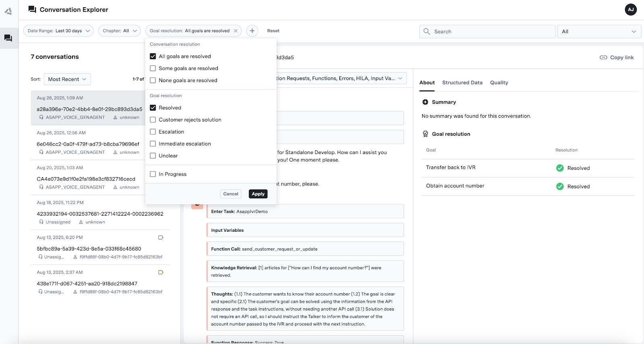Image resolution: width=644 pixels, height=344 pixels.
Task: Check Customer rejects solution
Action: click(x=153, y=120)
